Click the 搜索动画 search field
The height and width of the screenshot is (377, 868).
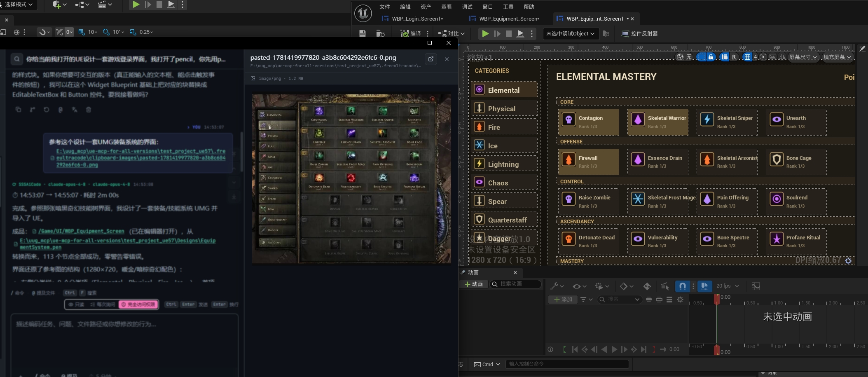click(x=516, y=284)
